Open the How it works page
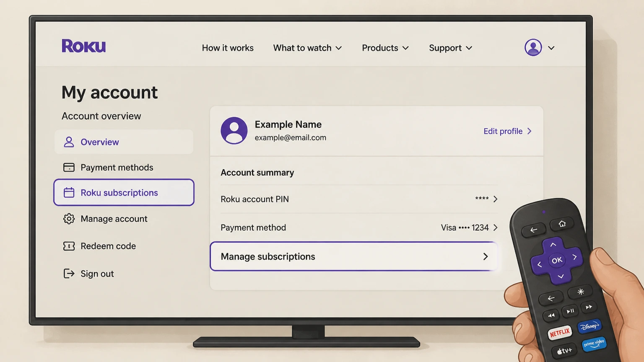This screenshot has height=362, width=644. pos(228,48)
